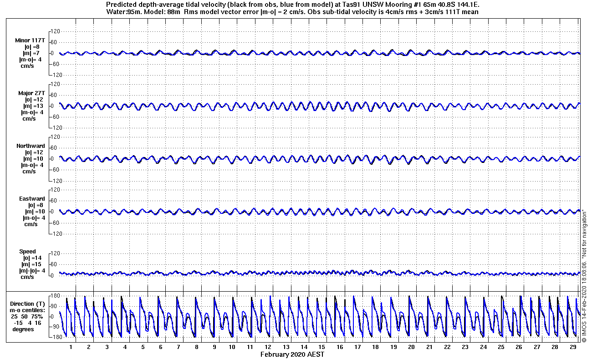Select the 'Major 27T' panel label
The image size is (592, 364).
pyautogui.click(x=31, y=93)
